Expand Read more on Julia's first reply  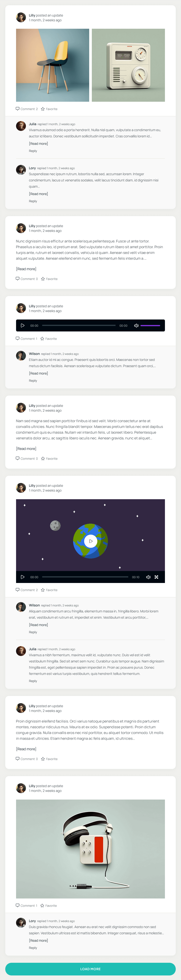[x=39, y=143]
